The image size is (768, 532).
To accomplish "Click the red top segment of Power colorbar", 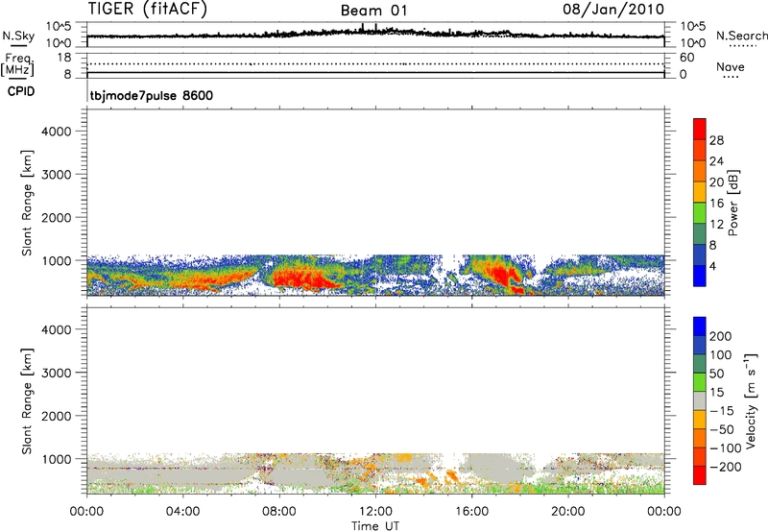I will [700, 129].
